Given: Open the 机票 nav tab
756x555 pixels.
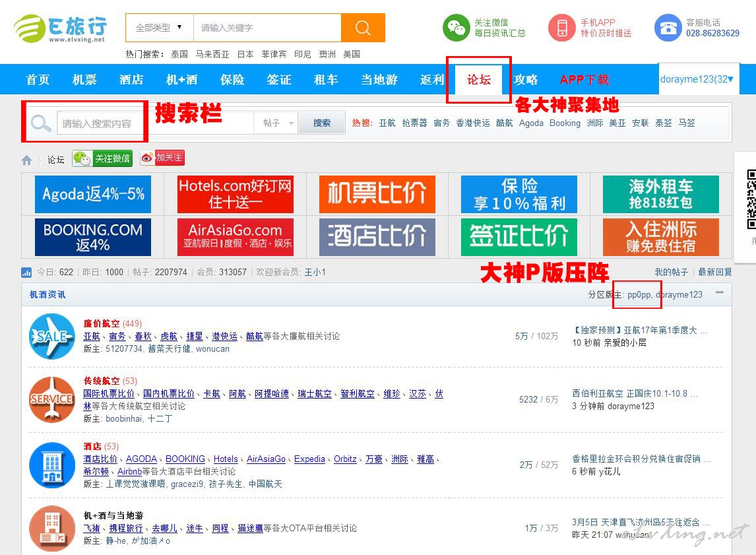Looking at the screenshot, I should 84,80.
